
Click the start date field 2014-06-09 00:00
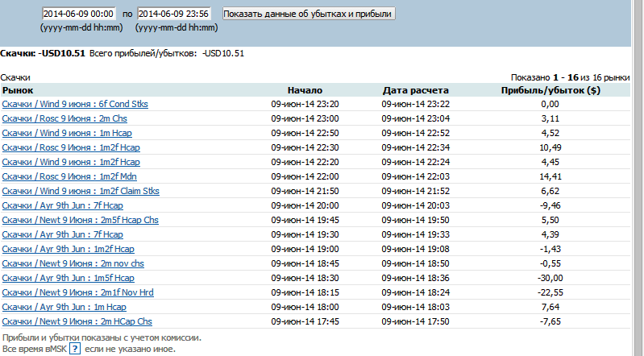pyautogui.click(x=79, y=14)
